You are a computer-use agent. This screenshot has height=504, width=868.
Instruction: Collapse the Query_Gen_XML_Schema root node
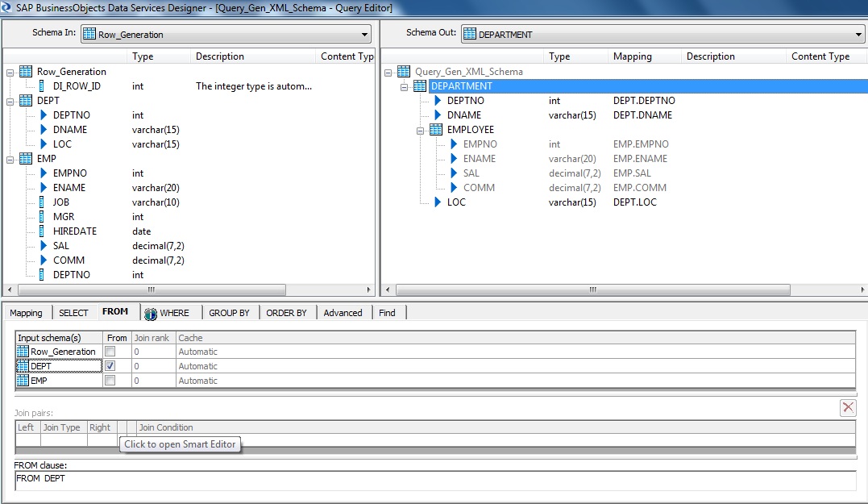pyautogui.click(x=388, y=73)
